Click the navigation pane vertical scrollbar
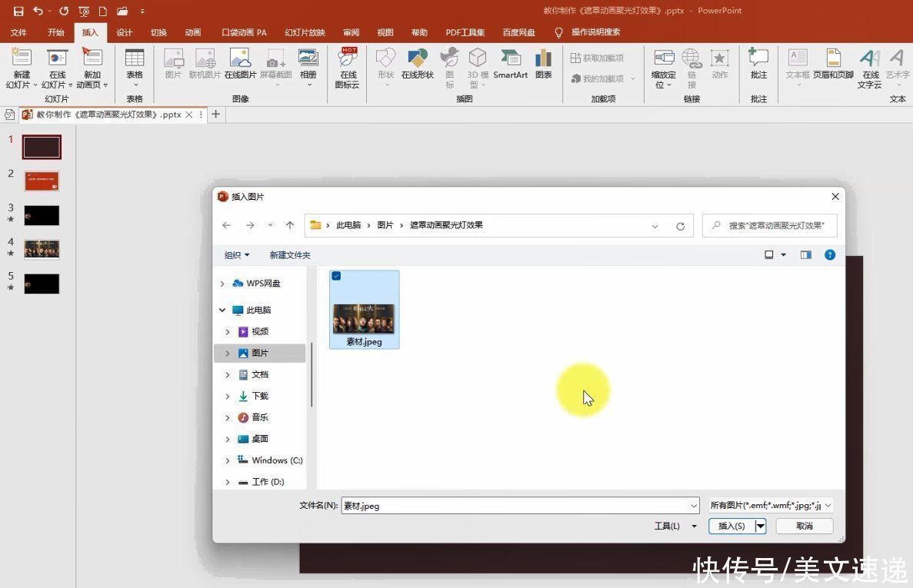This screenshot has height=588, width=913. (x=312, y=375)
